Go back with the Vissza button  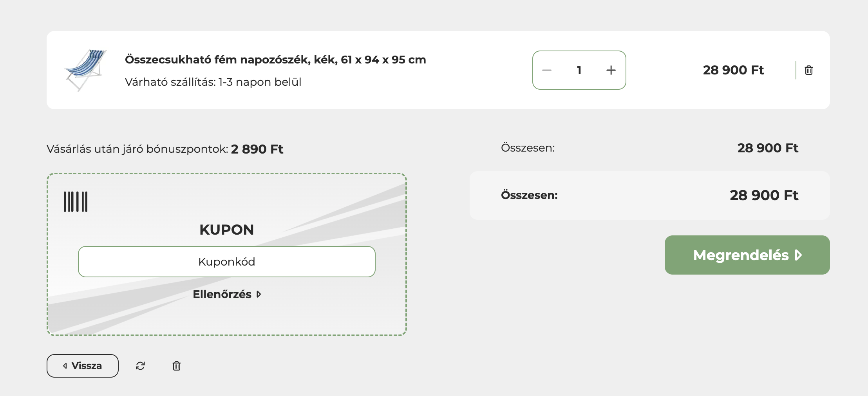click(x=83, y=366)
